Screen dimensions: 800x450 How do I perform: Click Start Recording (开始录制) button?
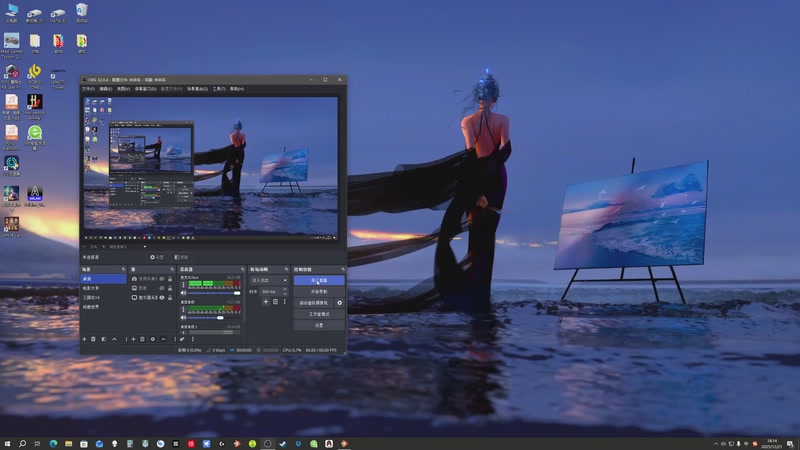pos(319,291)
